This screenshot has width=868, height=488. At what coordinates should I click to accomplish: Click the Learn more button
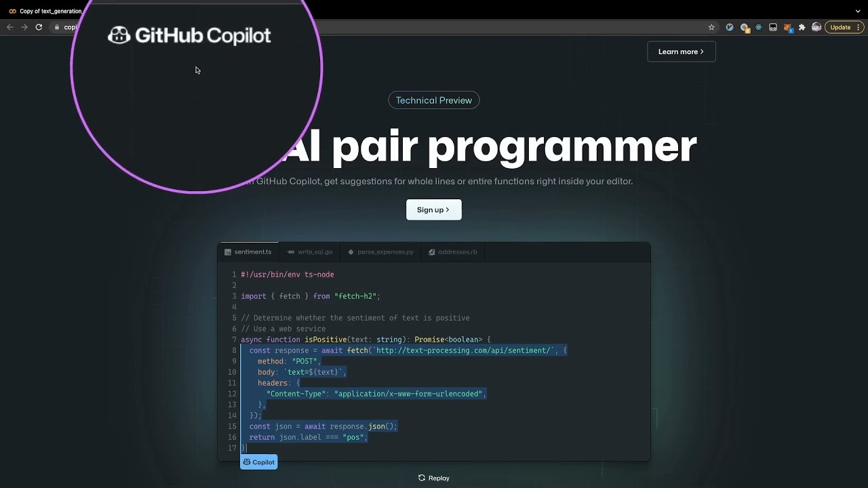pyautogui.click(x=682, y=52)
